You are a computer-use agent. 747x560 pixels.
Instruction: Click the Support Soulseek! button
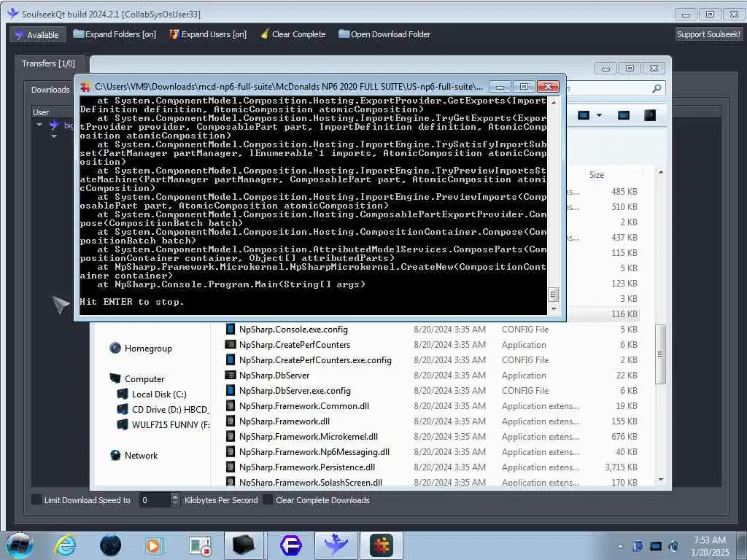coord(708,34)
